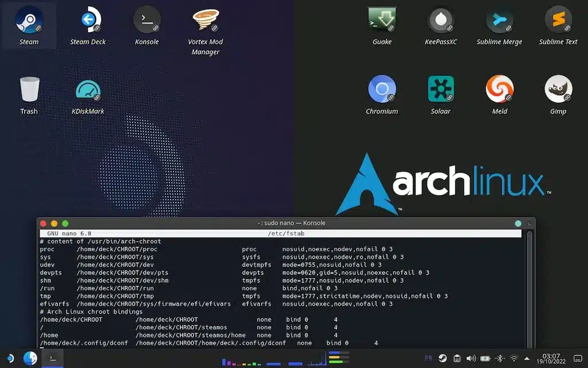The width and height of the screenshot is (588, 368).
Task: Click '/home/deck/CHROOT/dev/shm' mount point
Action: point(123,281)
